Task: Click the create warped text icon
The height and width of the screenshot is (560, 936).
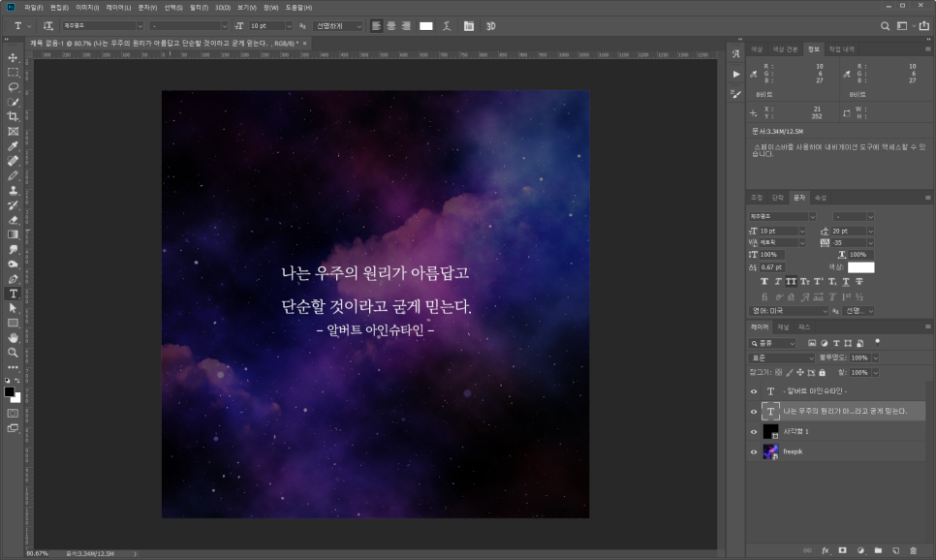Action: (446, 25)
